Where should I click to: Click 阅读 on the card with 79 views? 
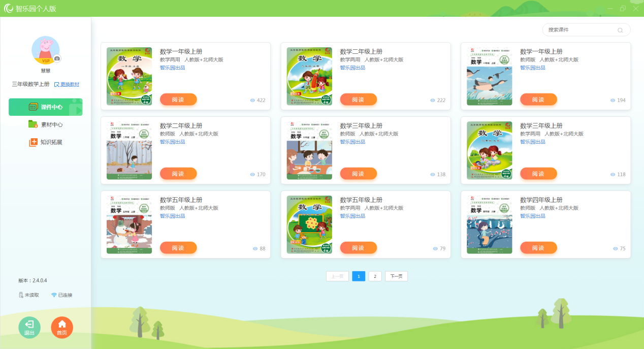[359, 248]
